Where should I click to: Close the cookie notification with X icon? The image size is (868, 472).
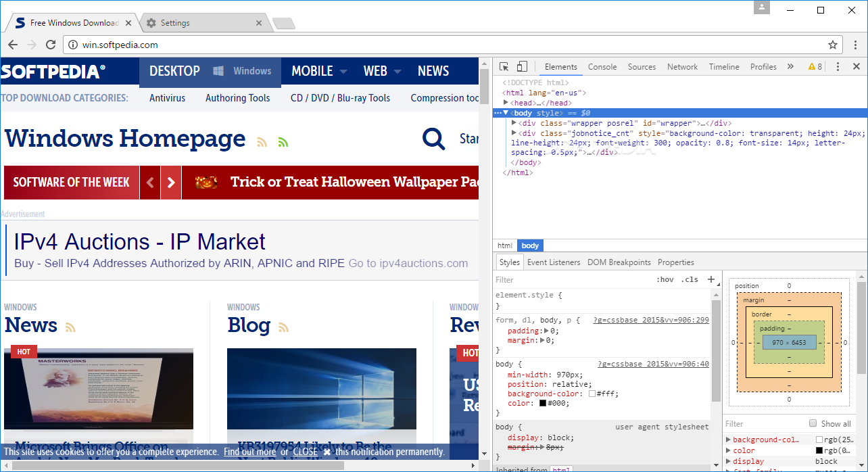327,452
